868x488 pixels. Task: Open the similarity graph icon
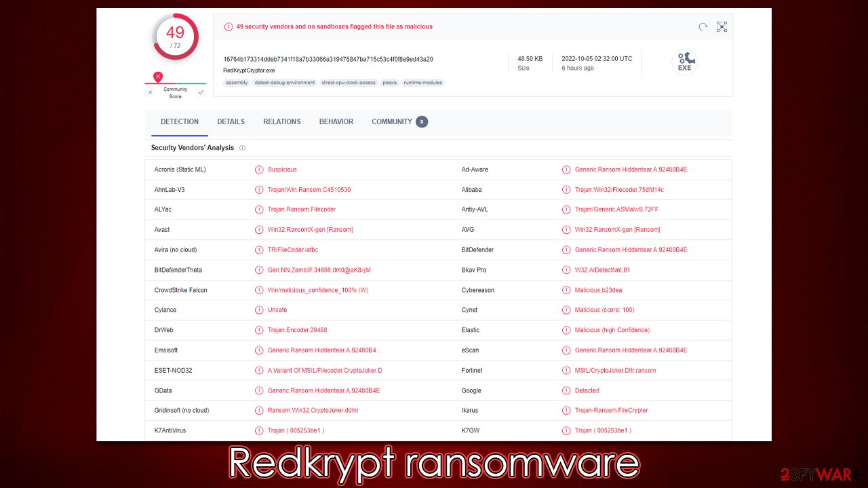click(x=722, y=27)
